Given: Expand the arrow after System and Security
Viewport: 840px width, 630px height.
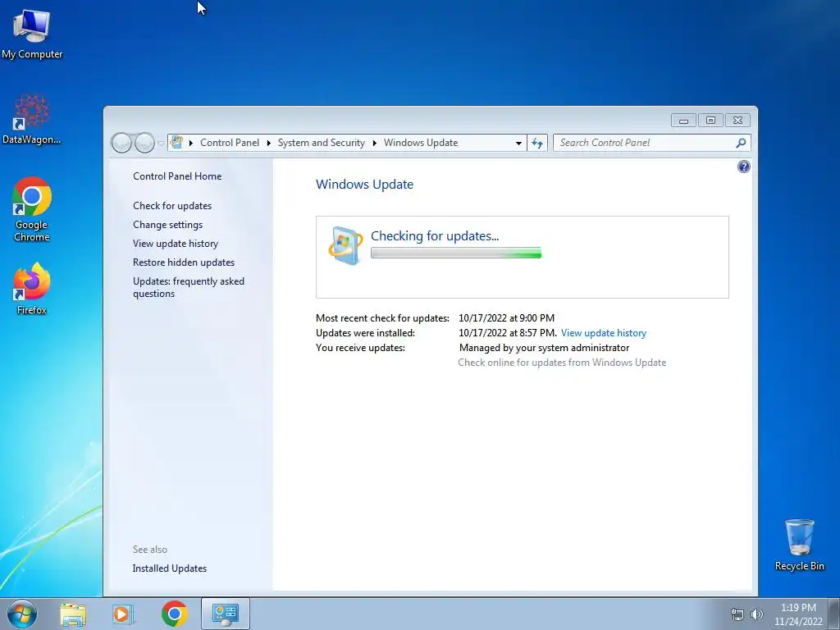Looking at the screenshot, I should 374,143.
